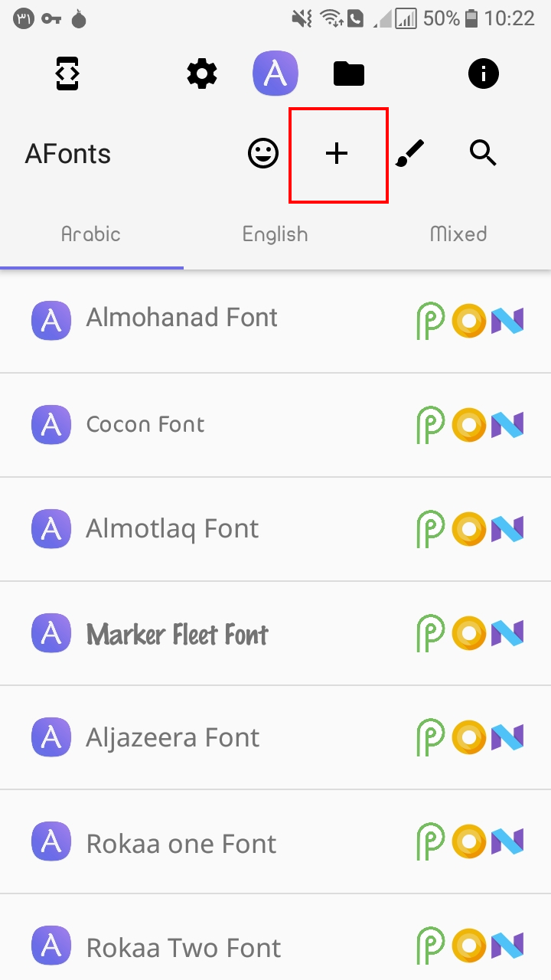This screenshot has width=551, height=980.
Task: Open the folder icon
Action: coord(349,74)
